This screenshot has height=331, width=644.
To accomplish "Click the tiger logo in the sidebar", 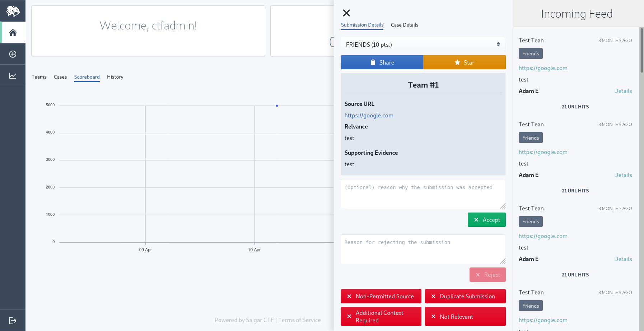I will coord(13,11).
